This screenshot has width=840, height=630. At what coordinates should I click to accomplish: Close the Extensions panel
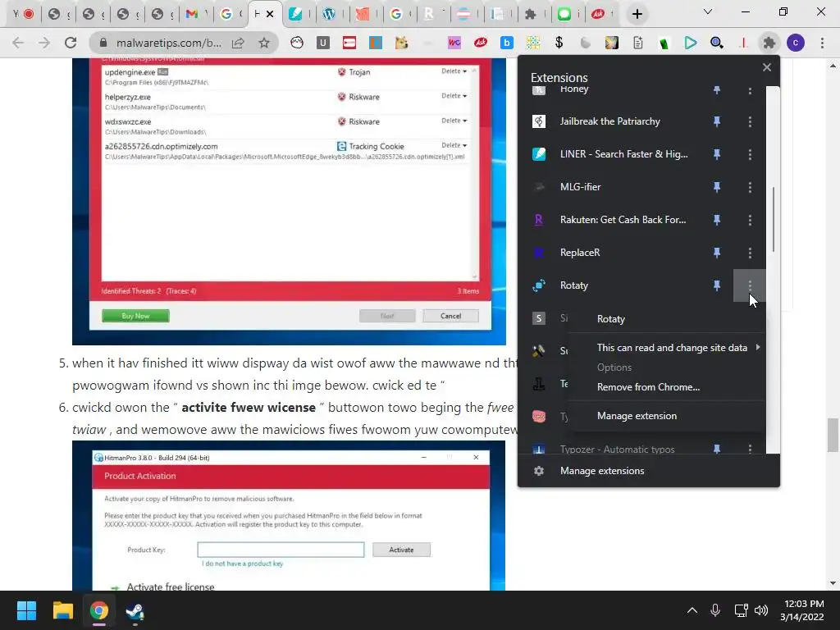pyautogui.click(x=767, y=67)
